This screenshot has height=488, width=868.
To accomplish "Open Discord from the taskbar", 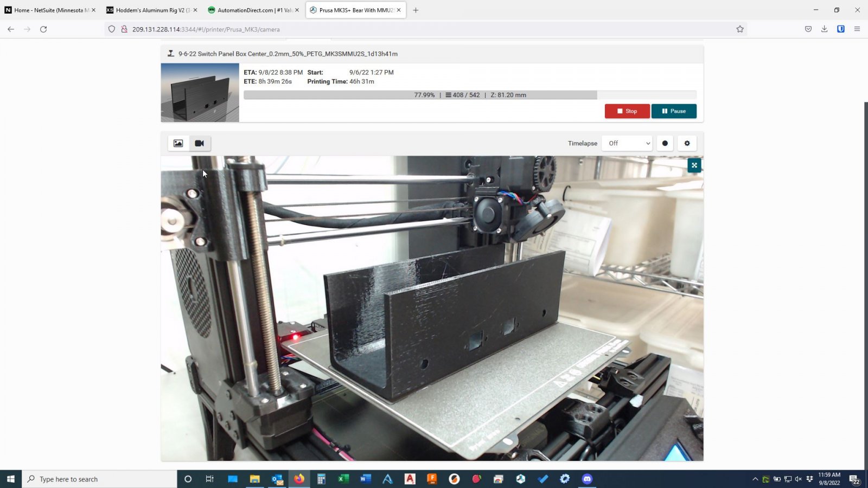I will 587,479.
